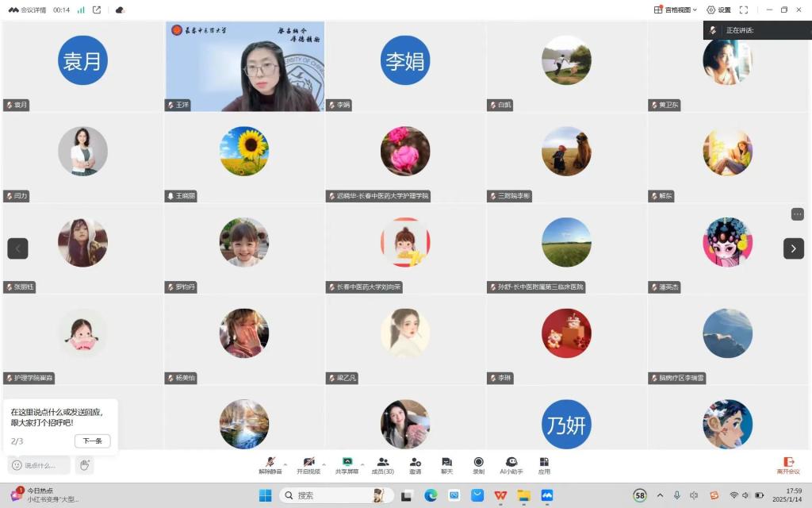Click the 下一条 button in the tip popup
Viewport: 812px width, 508px height.
point(92,441)
